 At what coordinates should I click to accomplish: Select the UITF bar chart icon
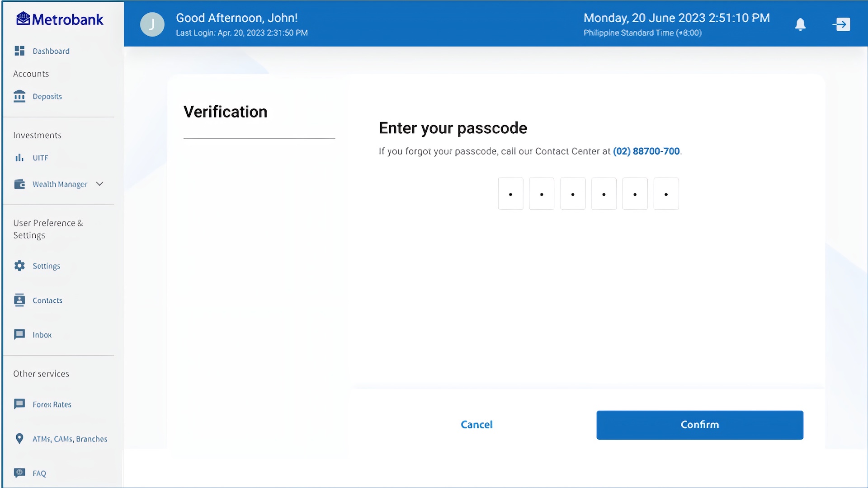pos(19,158)
